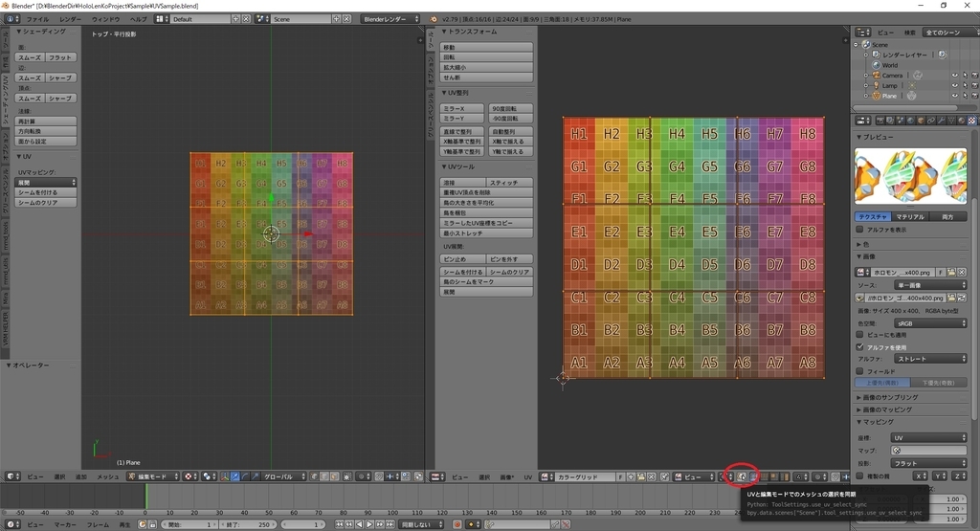Click the modifiers wrench properties icon
The image size is (980, 531).
coord(942,121)
